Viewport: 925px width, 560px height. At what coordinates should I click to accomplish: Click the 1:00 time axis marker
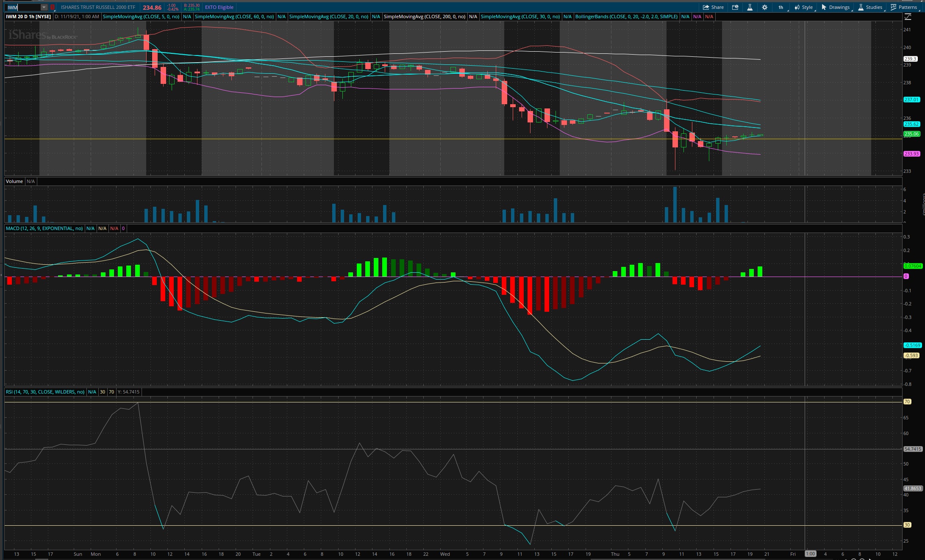tap(810, 554)
